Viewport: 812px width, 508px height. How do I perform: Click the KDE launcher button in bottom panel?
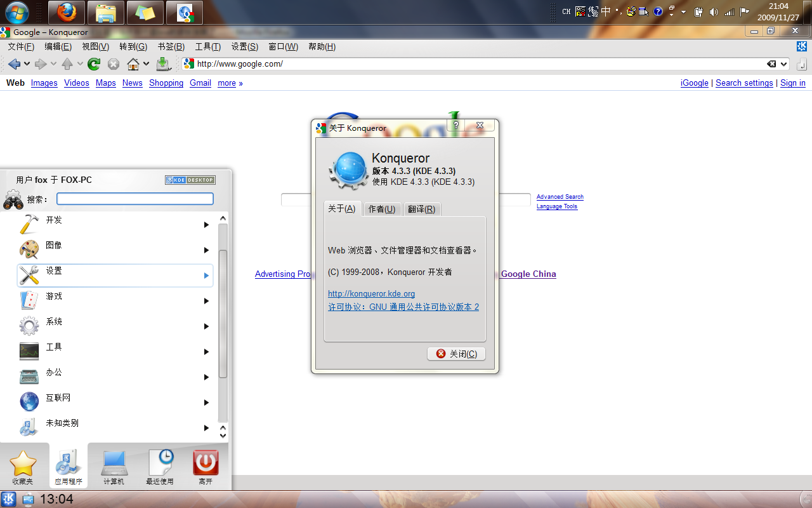9,499
